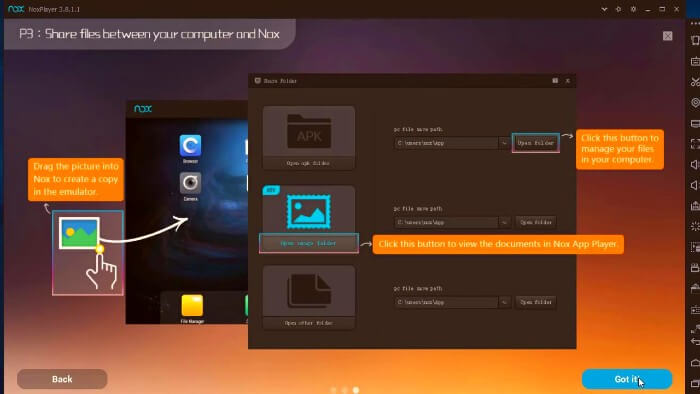Click the keyboard control icon in sidebar
The image size is (700, 394).
(x=695, y=62)
